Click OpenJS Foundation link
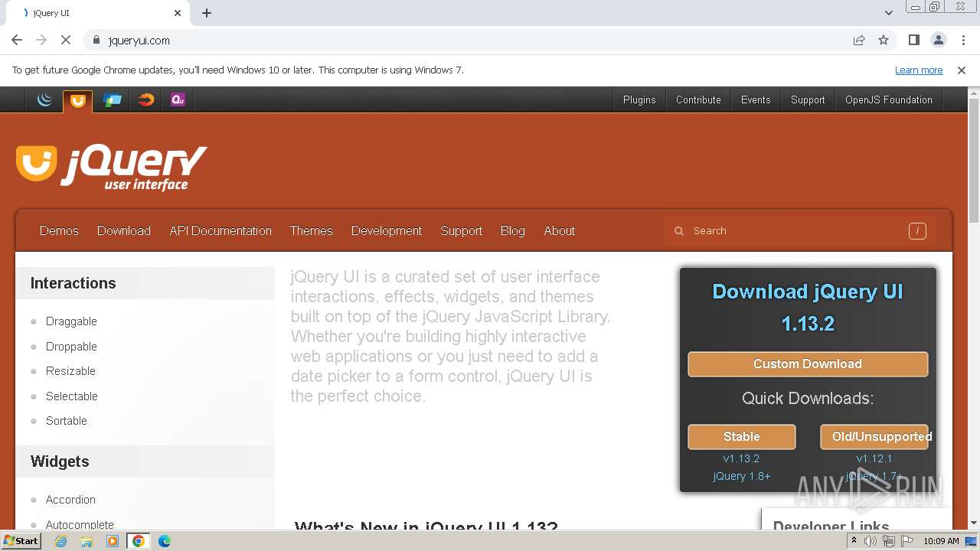 click(889, 99)
